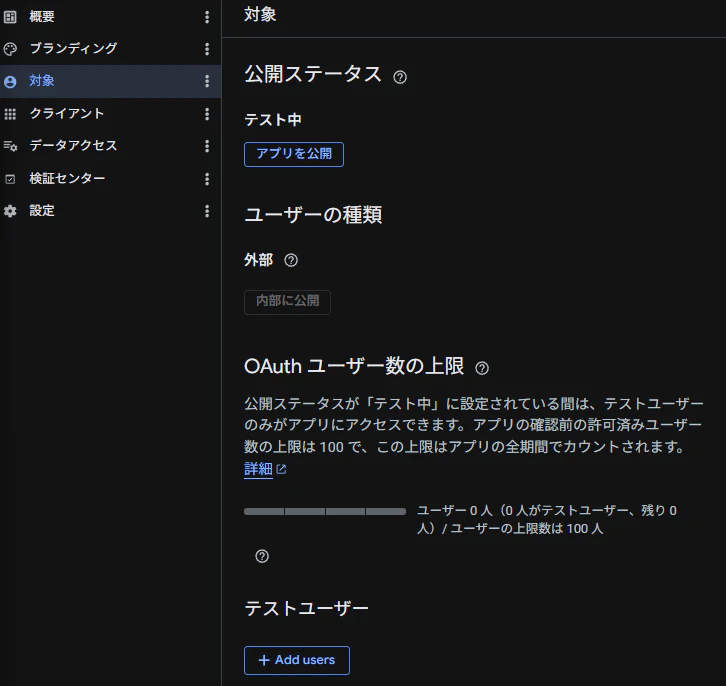Viewport: 726px width, 686px height.
Task: Click the データアクセス list-settings icon
Action: tap(10, 146)
